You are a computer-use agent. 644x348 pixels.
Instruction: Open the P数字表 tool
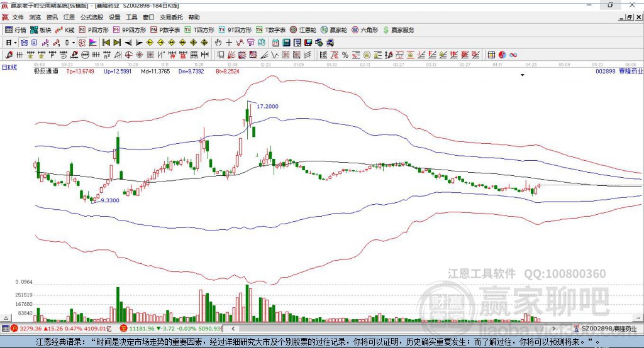[x=165, y=30]
